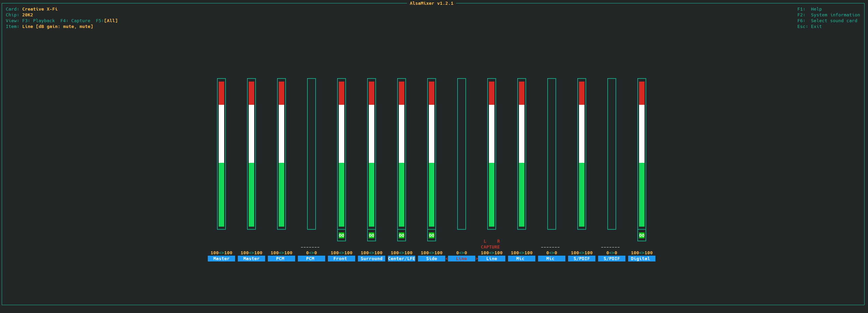Click the capture Line volume bar
This screenshot has height=313, width=868.
tap(491, 154)
